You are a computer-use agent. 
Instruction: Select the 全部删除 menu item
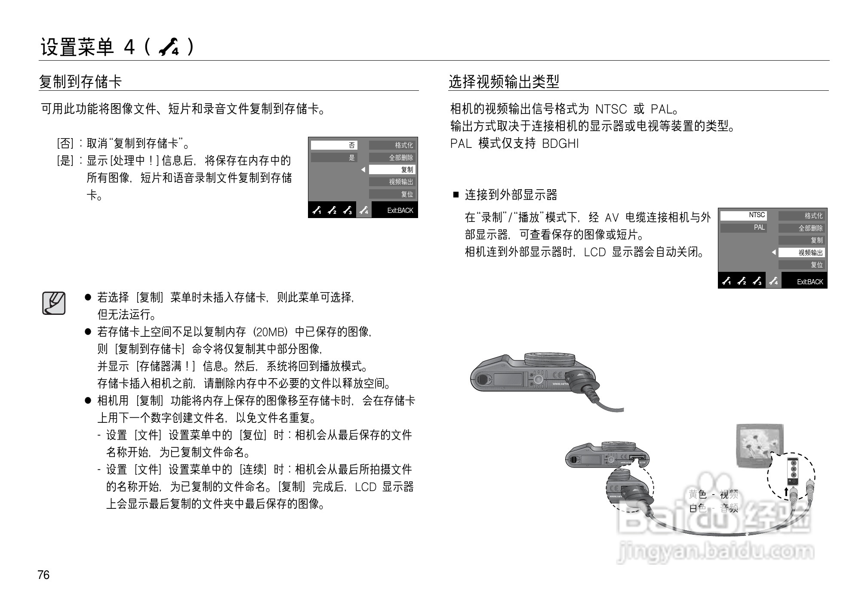[402, 157]
